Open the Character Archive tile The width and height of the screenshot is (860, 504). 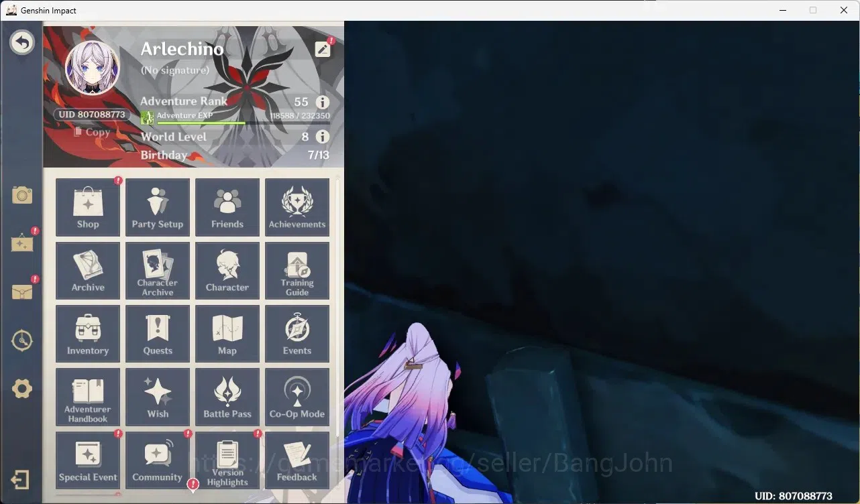point(158,270)
